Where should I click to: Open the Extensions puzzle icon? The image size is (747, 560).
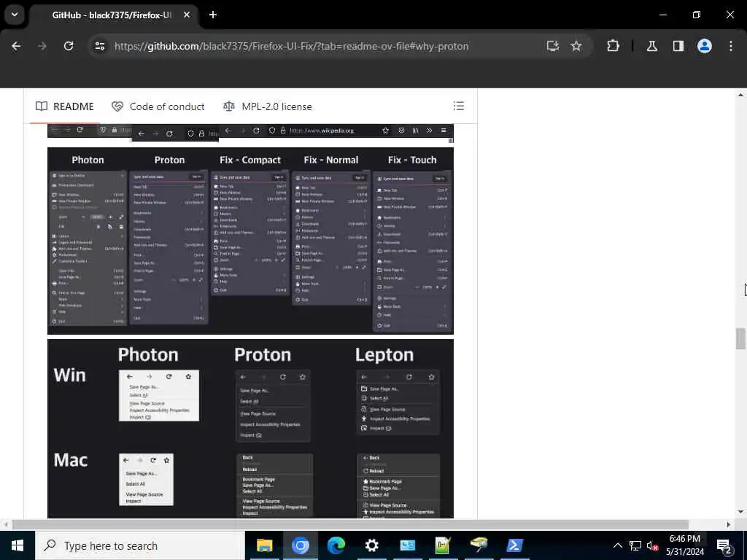coord(613,46)
